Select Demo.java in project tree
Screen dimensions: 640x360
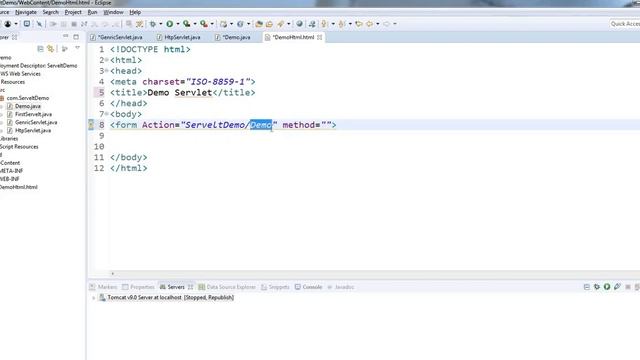pos(27,106)
